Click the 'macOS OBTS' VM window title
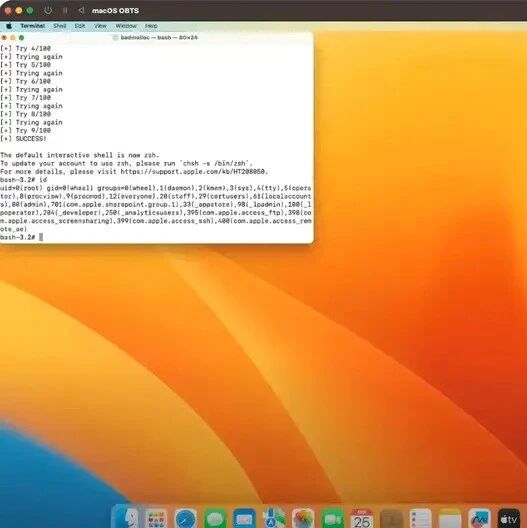Image resolution: width=527 pixels, height=528 pixels. coord(116,11)
